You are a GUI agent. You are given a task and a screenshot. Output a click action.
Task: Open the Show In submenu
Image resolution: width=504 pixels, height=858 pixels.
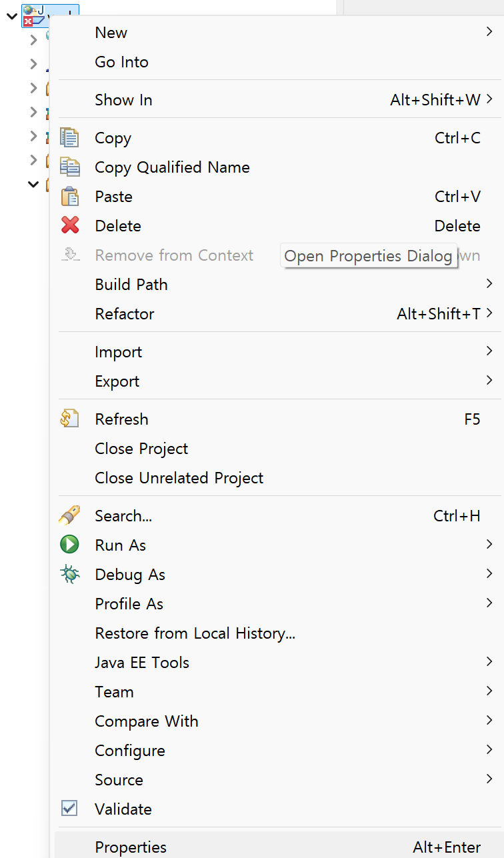tap(123, 100)
